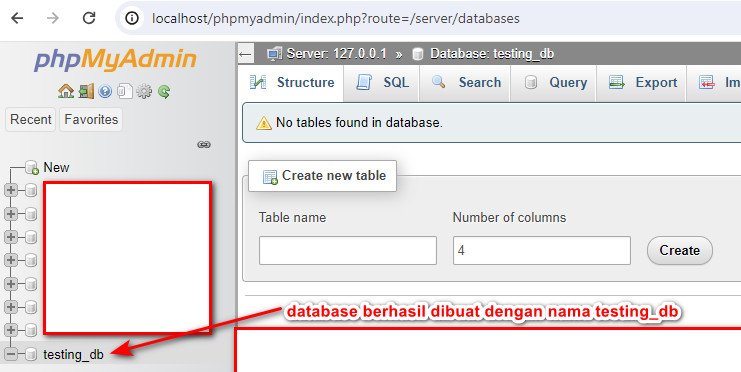Open navigation panel settings gear icon
The width and height of the screenshot is (741, 372).
point(144,91)
